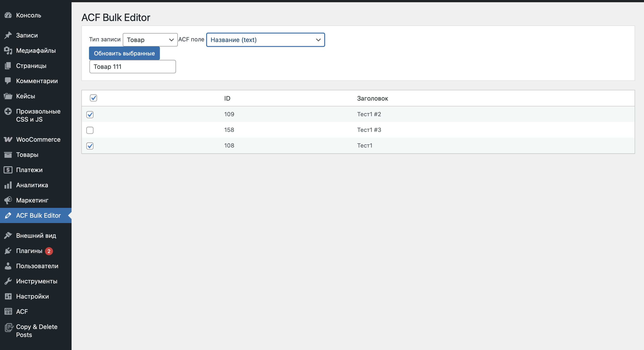The height and width of the screenshot is (350, 644).
Task: Check the row with ID 158
Action: [x=90, y=130]
